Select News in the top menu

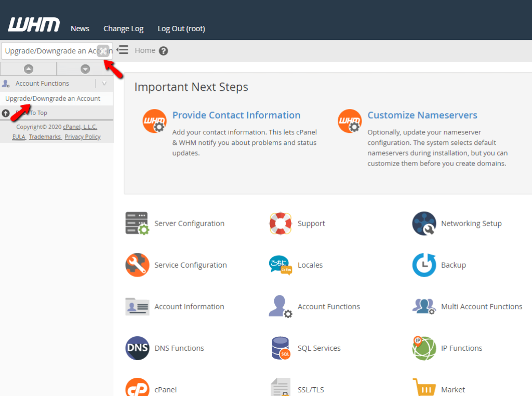click(x=79, y=29)
